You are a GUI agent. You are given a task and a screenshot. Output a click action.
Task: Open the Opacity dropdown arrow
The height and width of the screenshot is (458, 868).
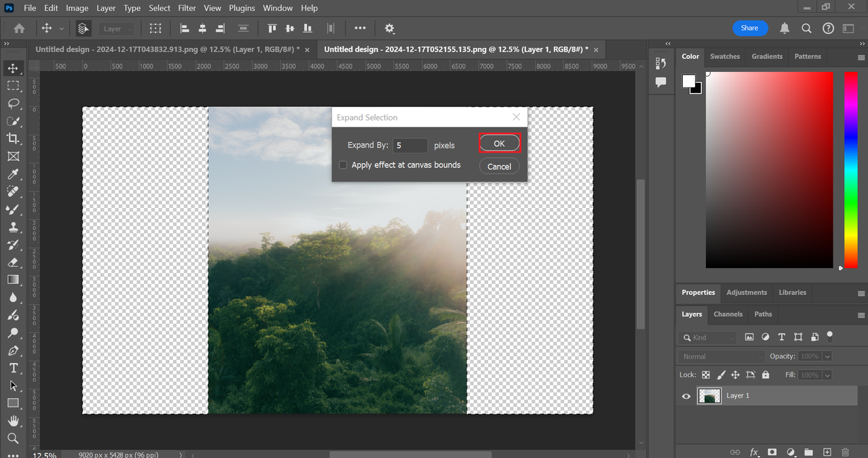(x=827, y=356)
